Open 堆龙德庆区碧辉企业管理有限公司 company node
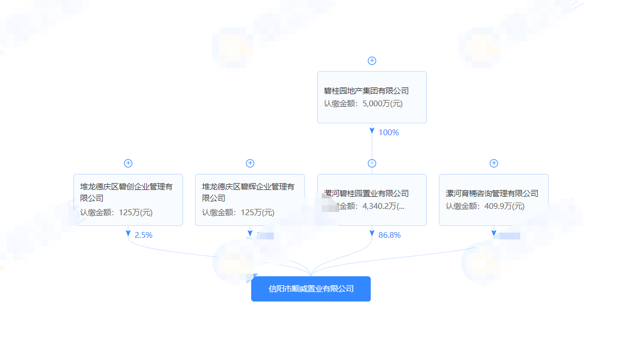Image resolution: width=644 pixels, height=362 pixels. [250, 200]
